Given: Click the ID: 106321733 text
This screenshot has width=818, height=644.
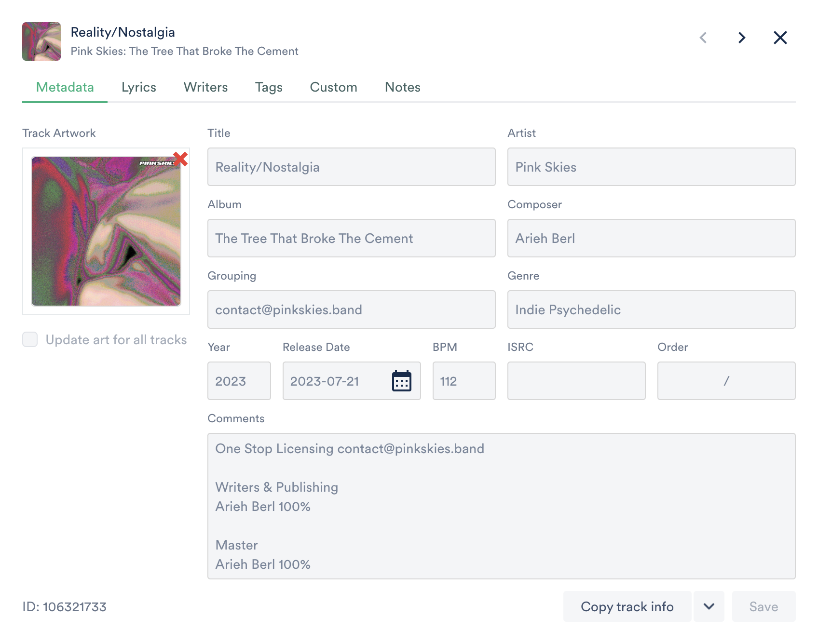Looking at the screenshot, I should pyautogui.click(x=64, y=607).
